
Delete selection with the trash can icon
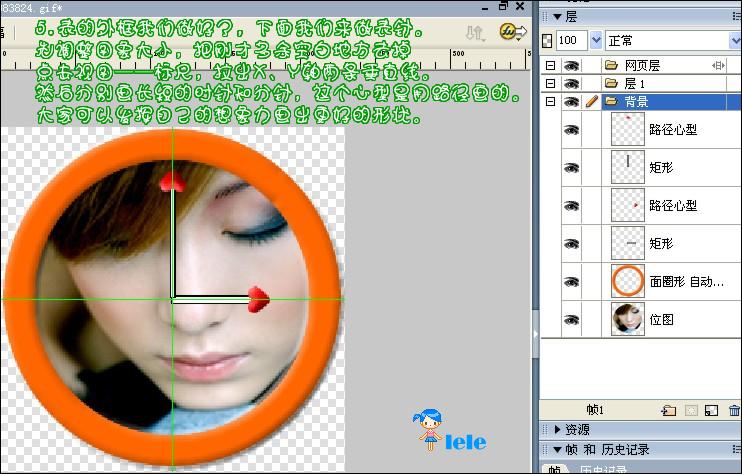734,409
